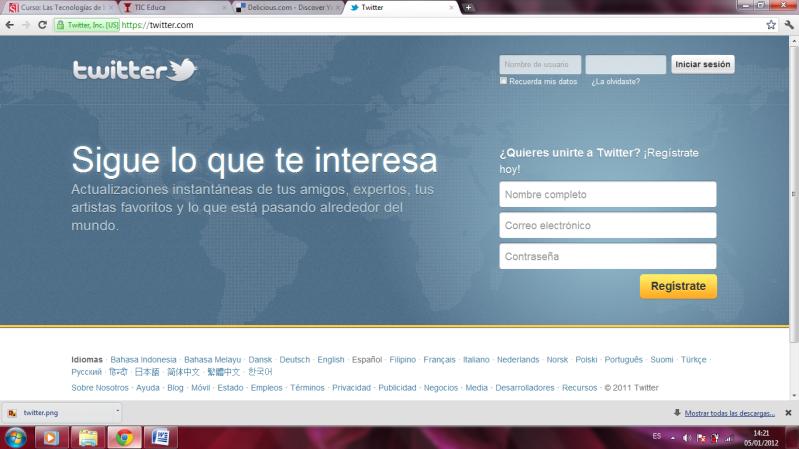Open Sobre Nosotros footer link
Image resolution: width=799 pixels, height=449 pixels.
(x=100, y=387)
